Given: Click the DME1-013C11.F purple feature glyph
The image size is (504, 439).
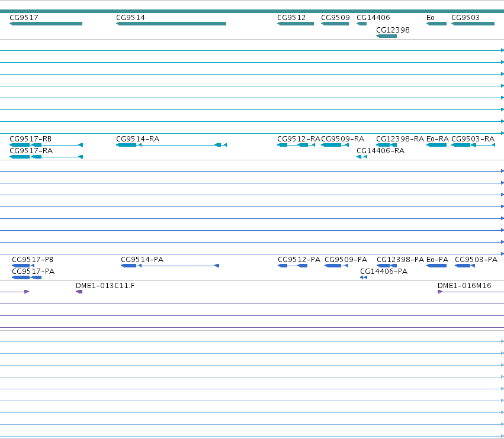Looking at the screenshot, I should pyautogui.click(x=79, y=292).
